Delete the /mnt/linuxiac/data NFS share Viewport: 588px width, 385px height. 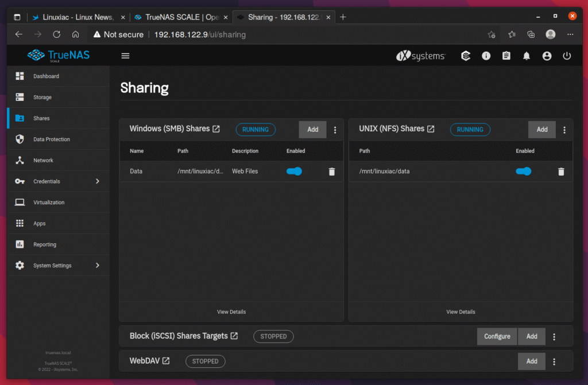561,172
